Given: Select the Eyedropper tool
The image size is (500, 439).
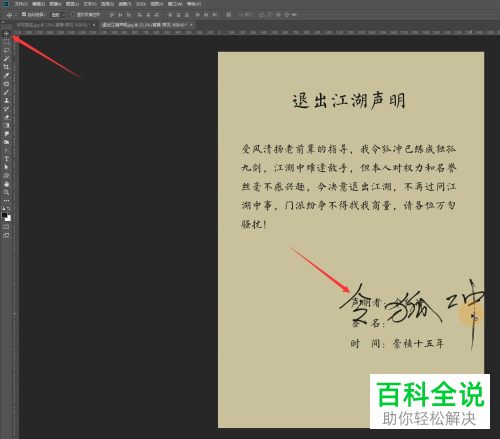Looking at the screenshot, I should (x=6, y=75).
